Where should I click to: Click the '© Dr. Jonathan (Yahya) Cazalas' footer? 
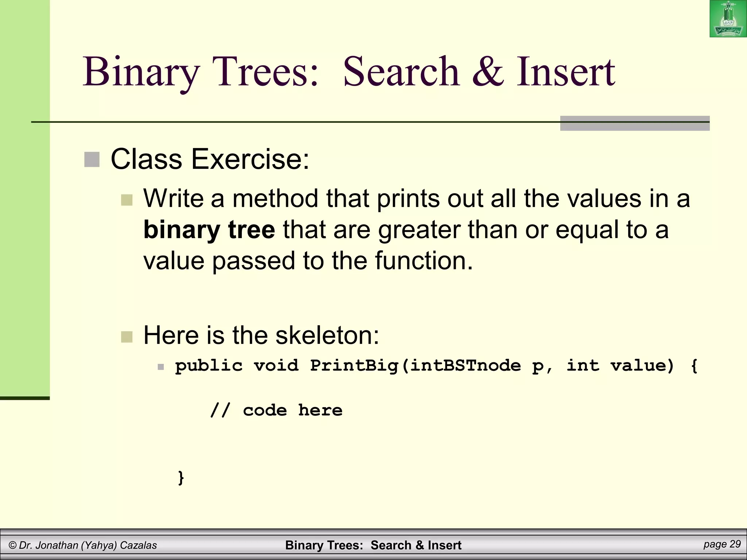[83, 545]
